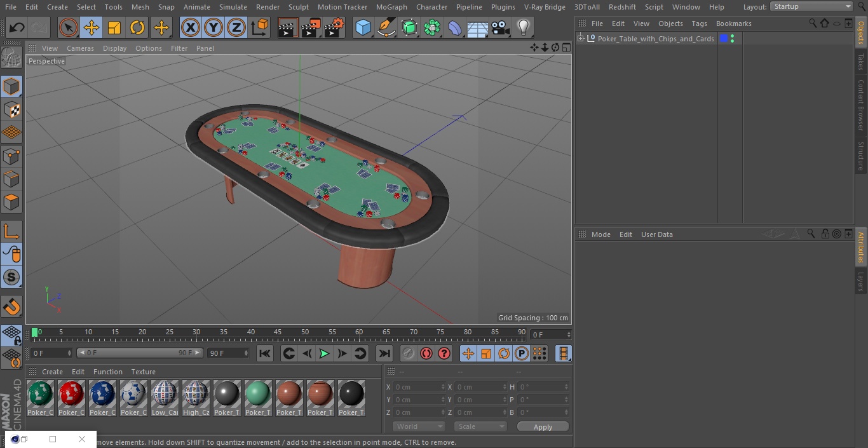Image resolution: width=868 pixels, height=448 pixels.
Task: Open Edit Render Settings
Action: 334,27
